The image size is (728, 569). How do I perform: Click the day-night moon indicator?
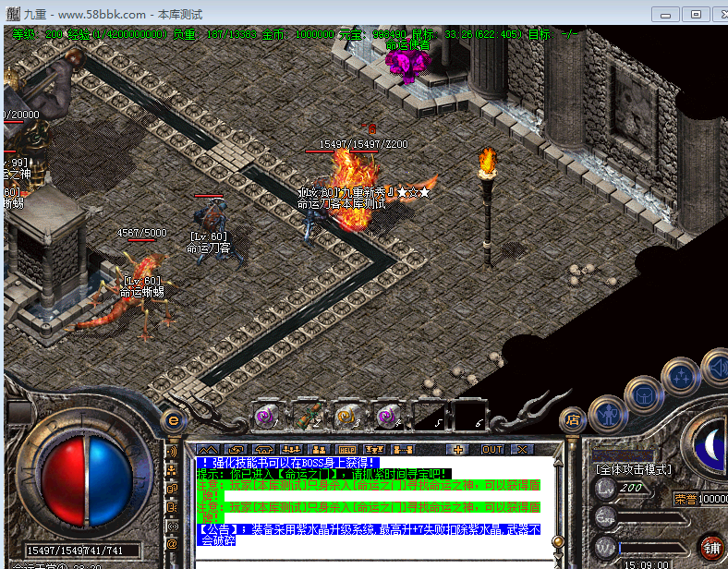(709, 445)
